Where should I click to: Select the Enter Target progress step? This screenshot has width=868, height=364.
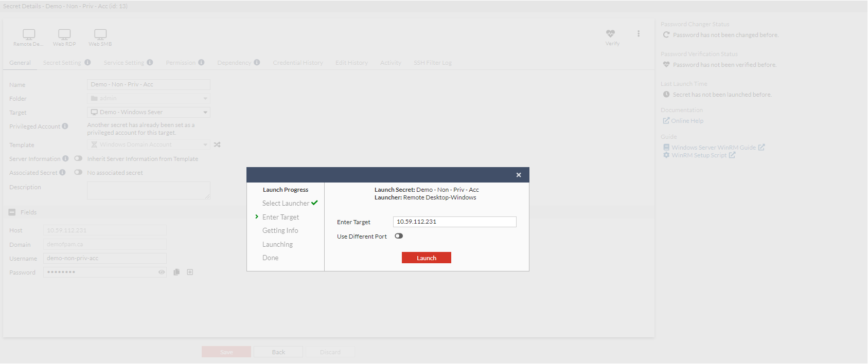pyautogui.click(x=280, y=217)
